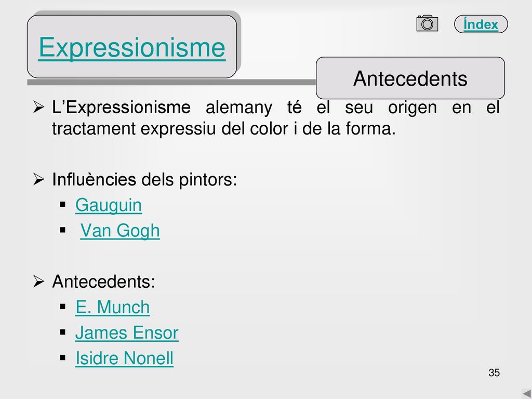532x399 pixels.
Task: Follow the Expressionisme title hyperlink
Action: coord(132,47)
